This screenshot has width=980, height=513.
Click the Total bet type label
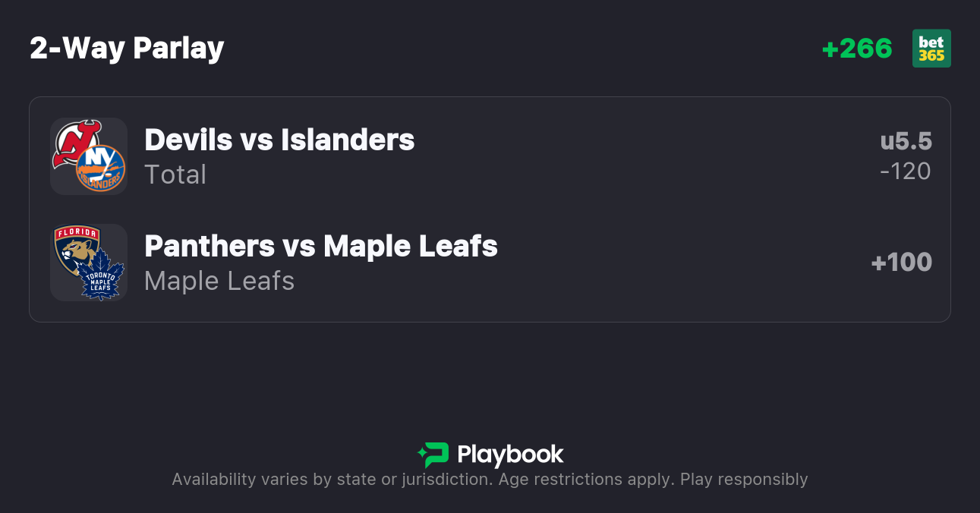click(175, 175)
